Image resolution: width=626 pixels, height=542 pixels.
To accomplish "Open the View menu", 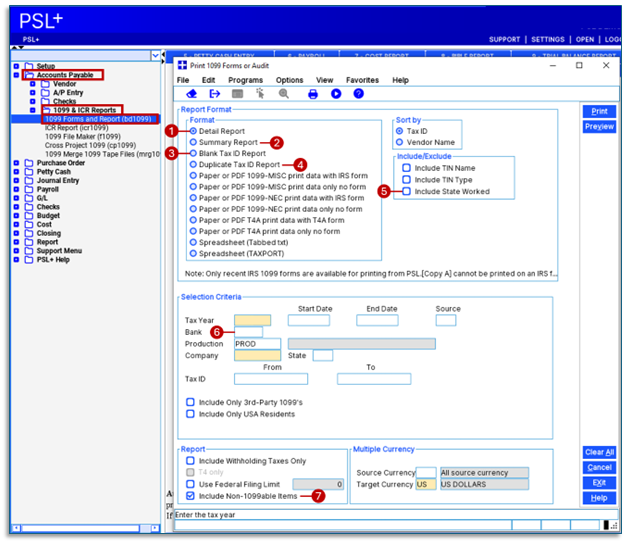I will click(x=325, y=80).
